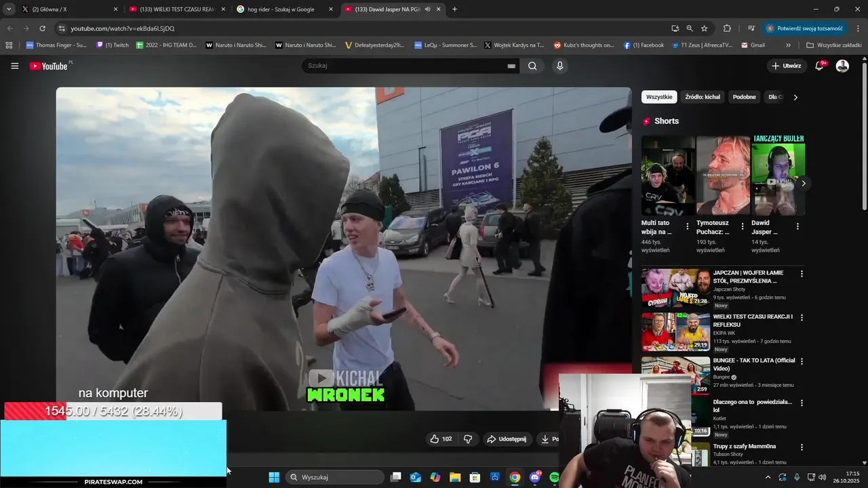Open Chrome media controls icon
Viewport: 868px width, 488px height.
tap(751, 28)
